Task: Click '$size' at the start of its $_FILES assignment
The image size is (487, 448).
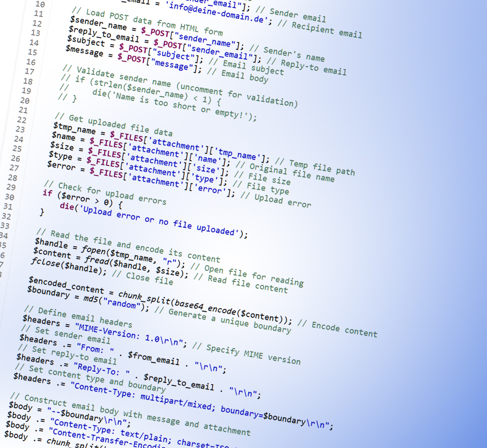Action: pos(62,146)
